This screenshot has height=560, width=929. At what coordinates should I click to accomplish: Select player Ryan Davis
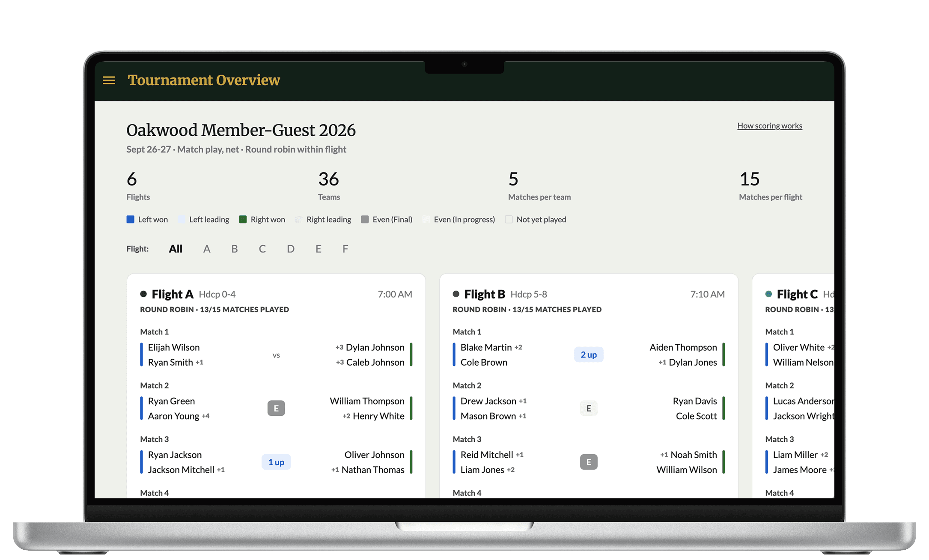pyautogui.click(x=695, y=401)
